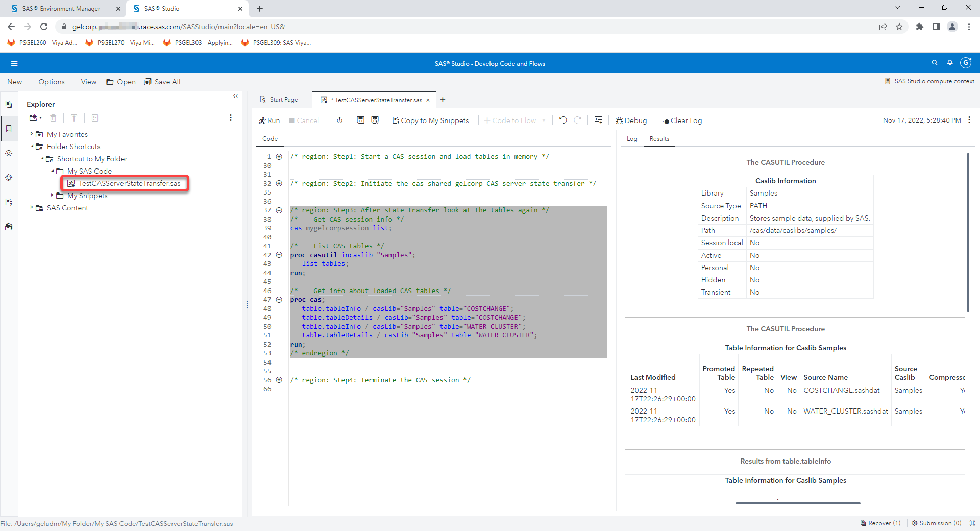This screenshot has height=531, width=980.
Task: Select the Explorer sidebar pane icon
Action: pos(9,129)
